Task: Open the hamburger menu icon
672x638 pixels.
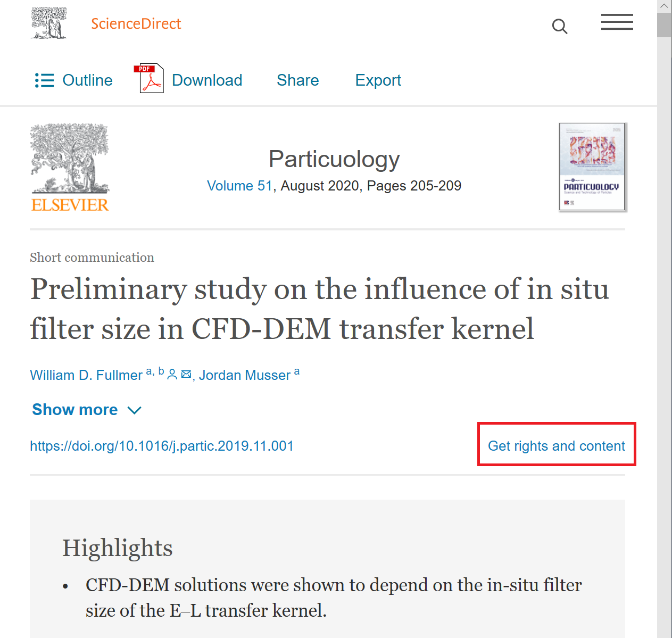Action: [617, 22]
